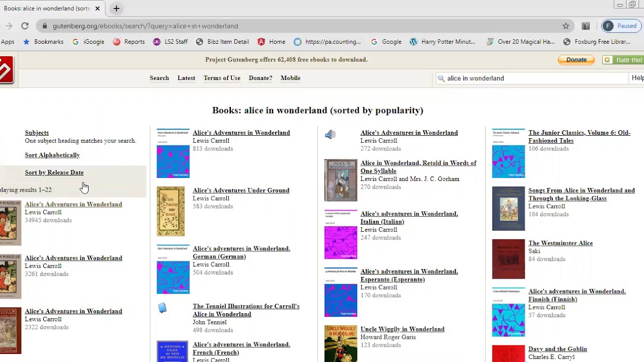644x362 pixels.
Task: Click the Donate PayPal button
Action: point(576,60)
